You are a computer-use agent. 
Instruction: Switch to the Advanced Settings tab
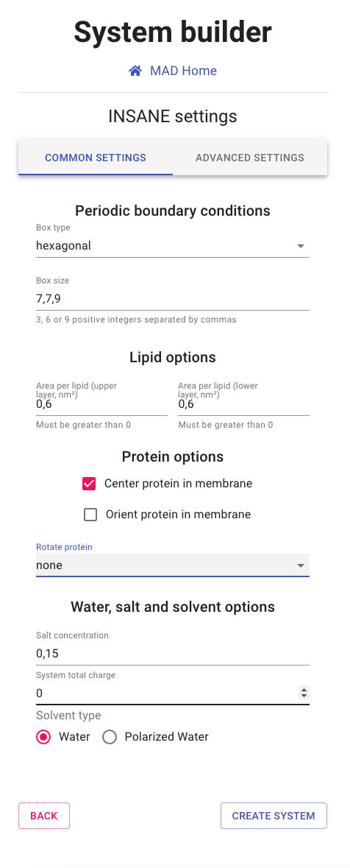pos(250,158)
